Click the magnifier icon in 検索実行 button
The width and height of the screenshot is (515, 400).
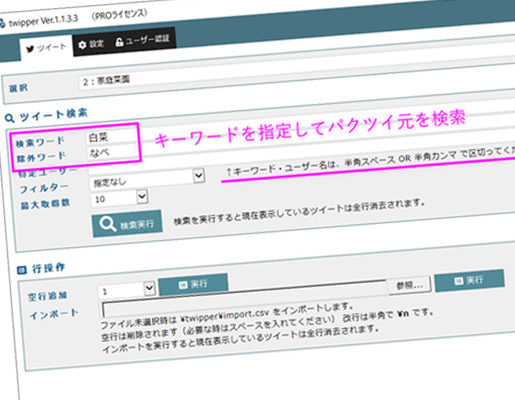point(108,224)
